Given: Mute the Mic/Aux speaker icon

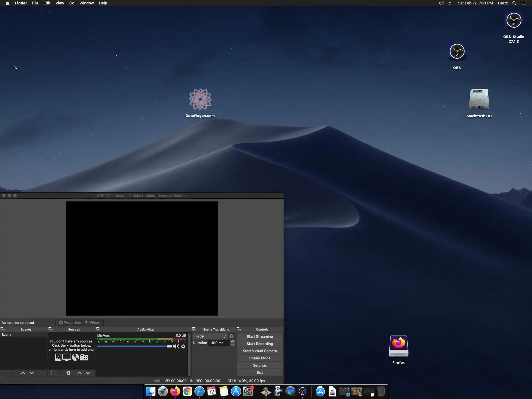Looking at the screenshot, I should (176, 346).
